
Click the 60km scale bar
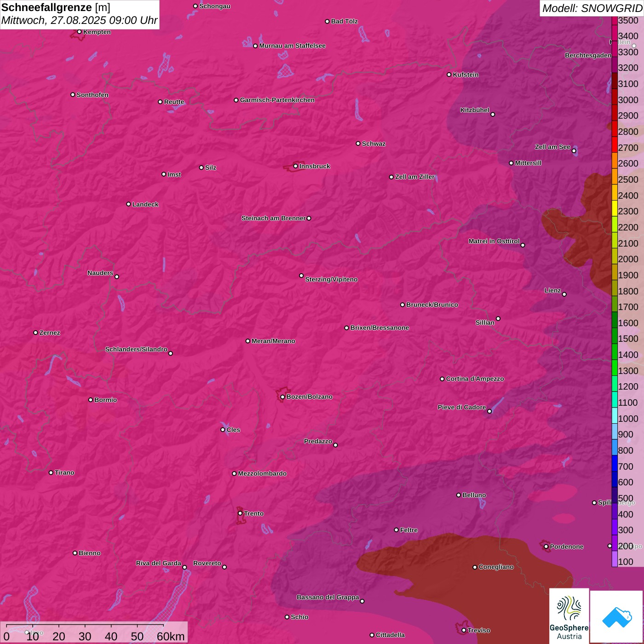[85, 626]
